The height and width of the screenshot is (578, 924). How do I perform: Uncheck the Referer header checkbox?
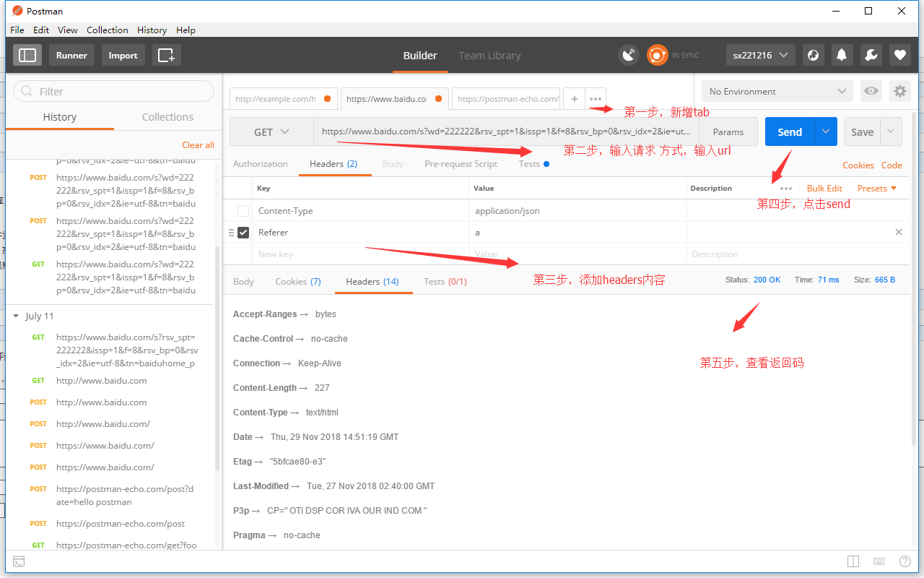point(243,233)
